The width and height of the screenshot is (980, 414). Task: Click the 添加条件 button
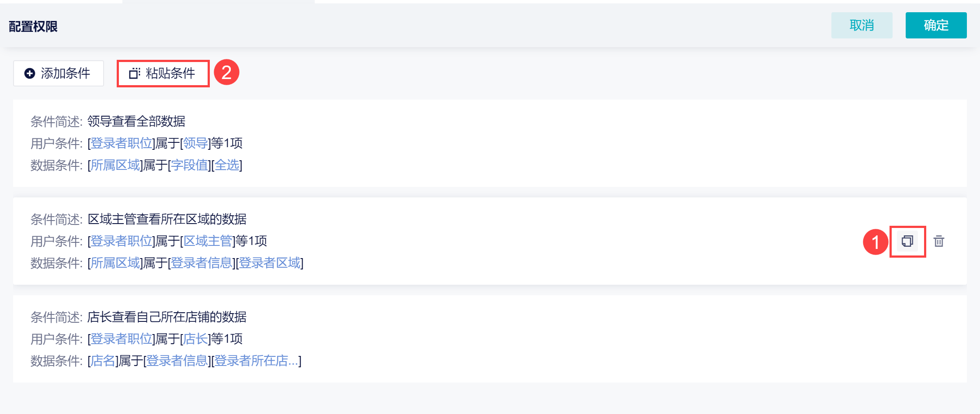59,73
